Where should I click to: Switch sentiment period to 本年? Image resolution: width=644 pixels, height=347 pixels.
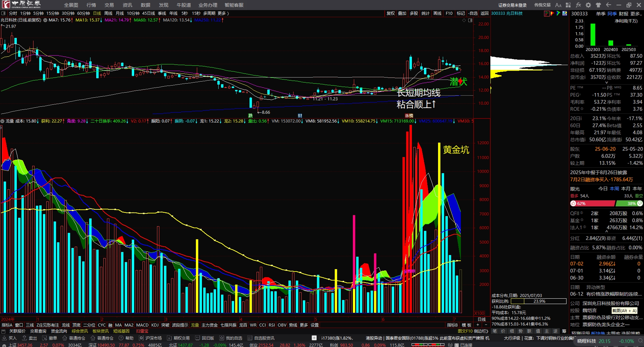pos(637,189)
